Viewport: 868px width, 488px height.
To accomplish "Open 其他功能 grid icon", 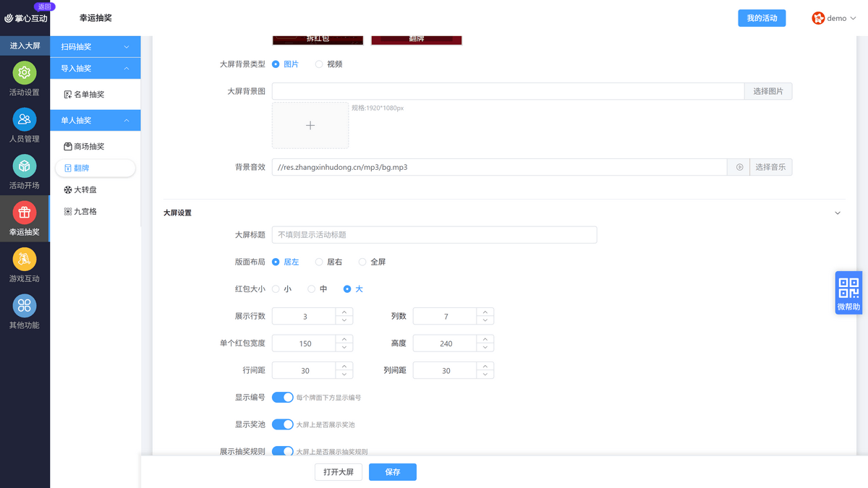I will 25,306.
